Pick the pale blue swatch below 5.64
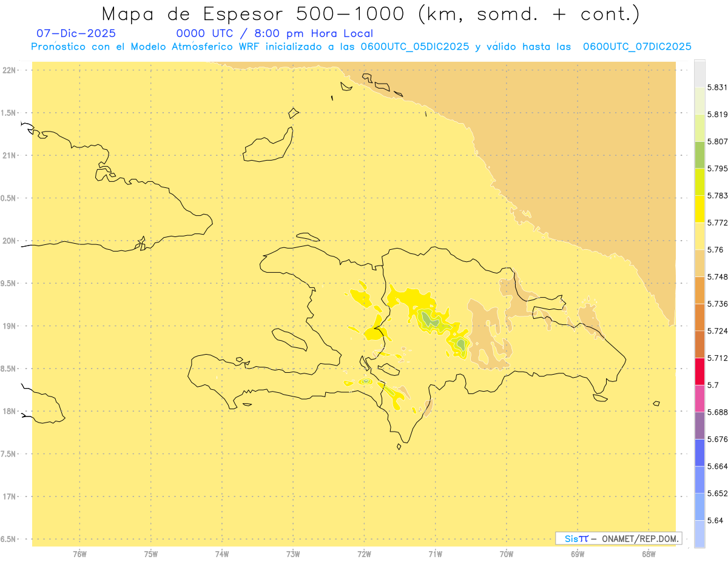Viewport: 728px width, 562px height. (699, 534)
